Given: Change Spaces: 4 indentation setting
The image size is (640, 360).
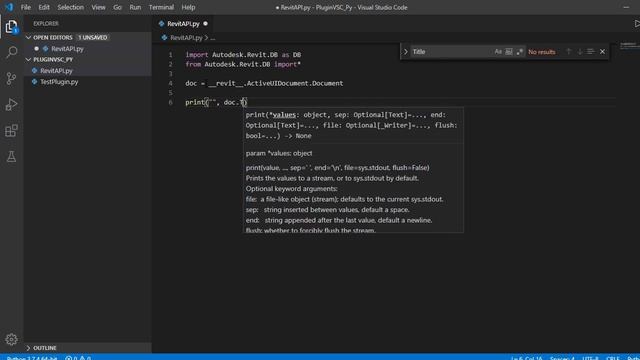Looking at the screenshot, I should pyautogui.click(x=562, y=358).
